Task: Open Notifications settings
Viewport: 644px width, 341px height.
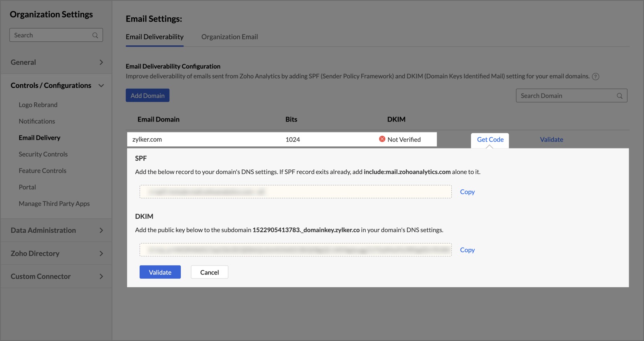Action: click(37, 121)
